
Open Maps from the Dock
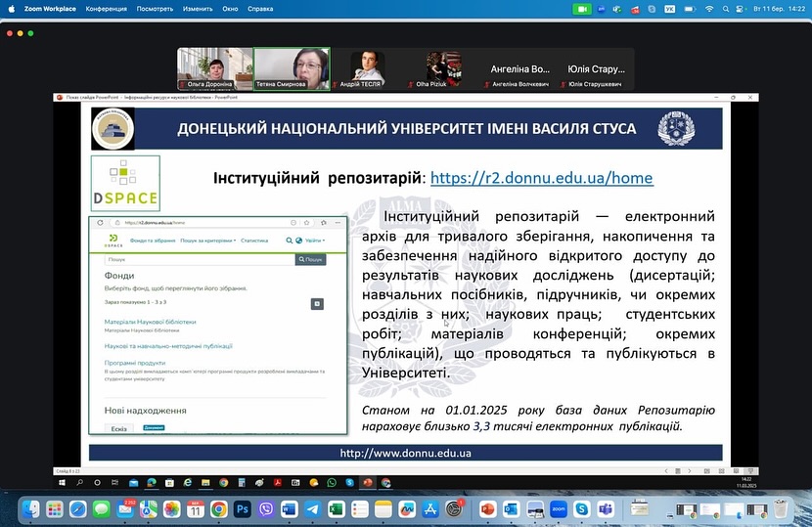(148, 509)
